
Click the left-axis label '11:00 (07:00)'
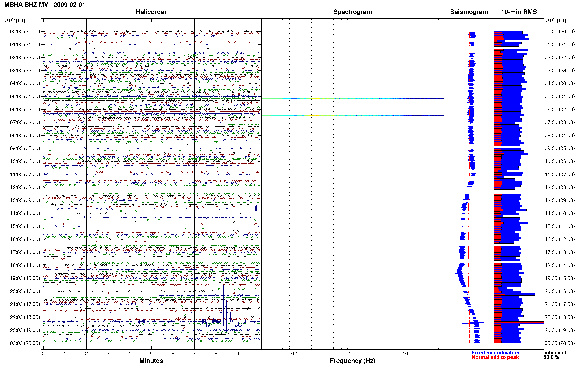pyautogui.click(x=25, y=174)
